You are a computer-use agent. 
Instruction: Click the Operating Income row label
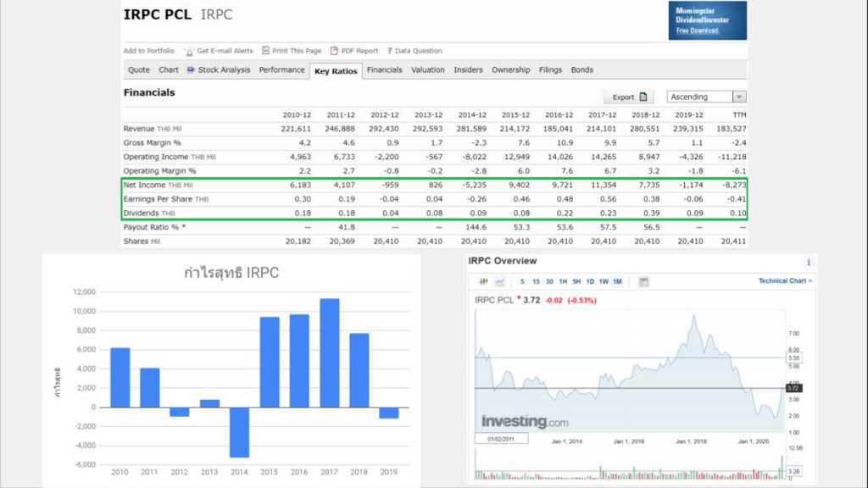click(170, 157)
